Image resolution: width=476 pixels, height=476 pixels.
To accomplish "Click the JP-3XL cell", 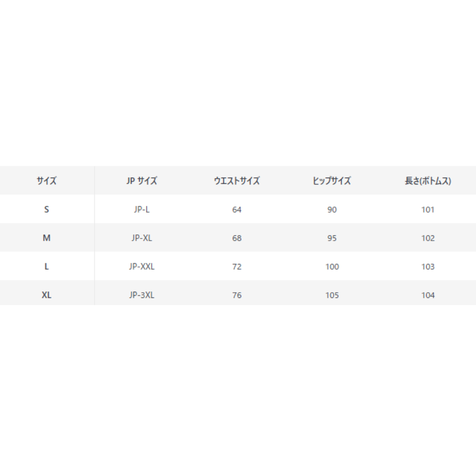I will (141, 295).
